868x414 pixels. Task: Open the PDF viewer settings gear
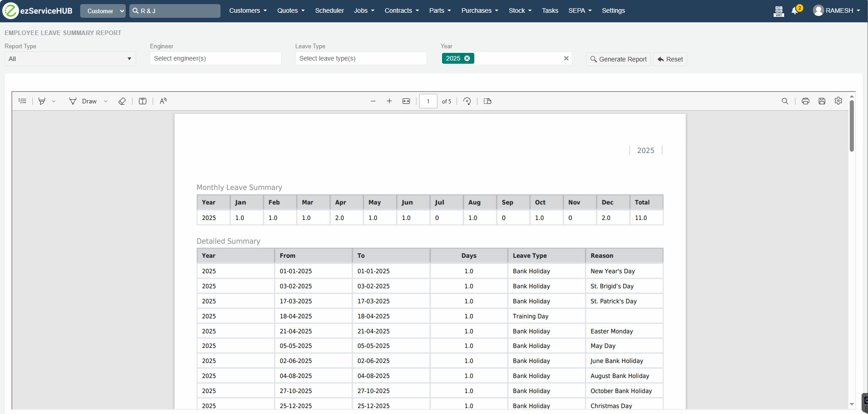[x=838, y=101]
